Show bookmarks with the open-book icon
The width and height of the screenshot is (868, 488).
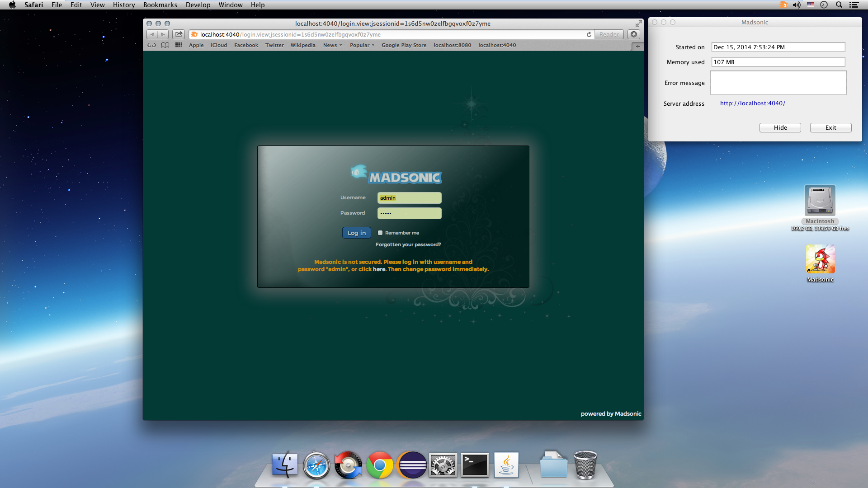[x=165, y=45]
